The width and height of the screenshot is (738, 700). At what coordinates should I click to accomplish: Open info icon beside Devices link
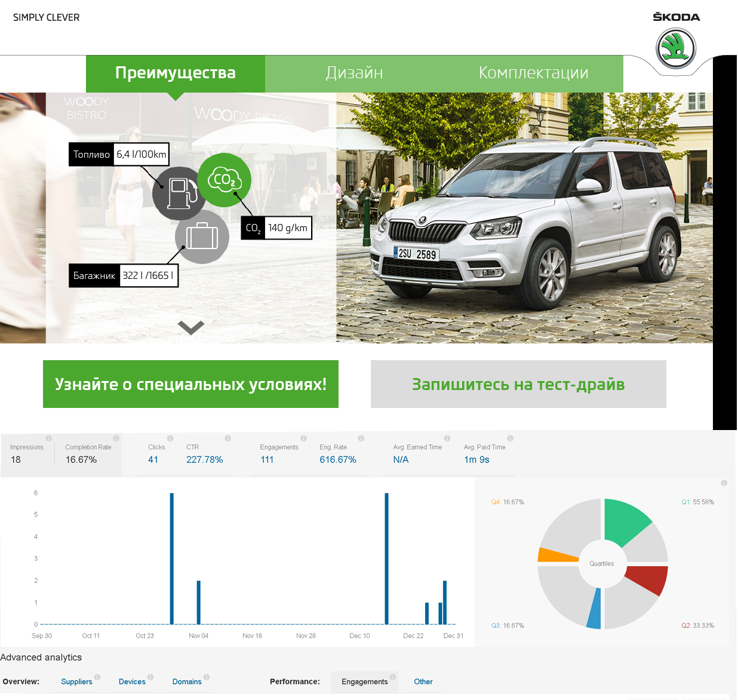(x=150, y=677)
